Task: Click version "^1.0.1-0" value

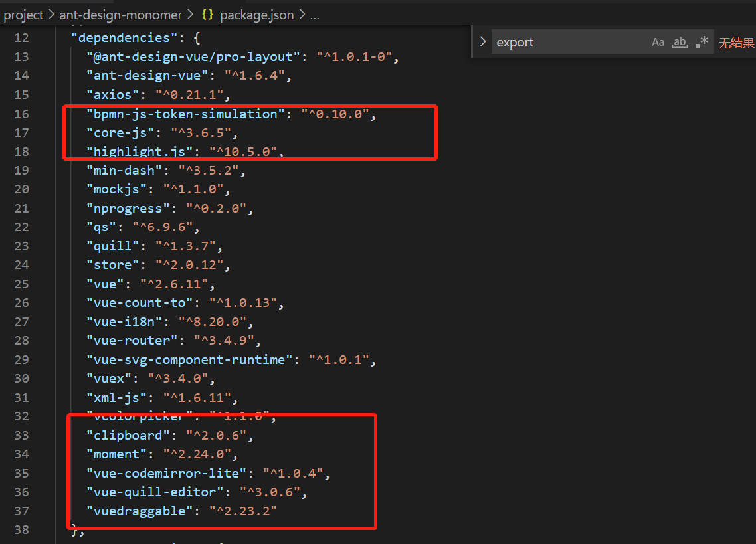Action: (x=354, y=57)
